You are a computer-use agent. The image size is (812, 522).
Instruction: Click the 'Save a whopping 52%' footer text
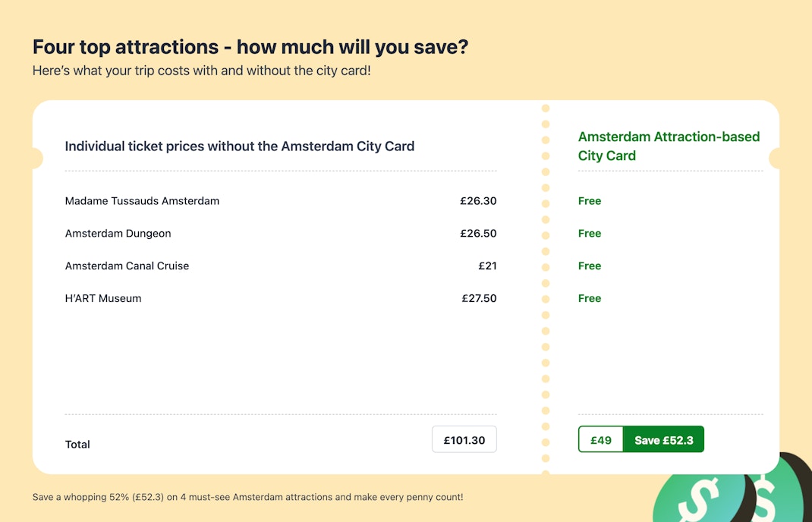click(x=247, y=498)
